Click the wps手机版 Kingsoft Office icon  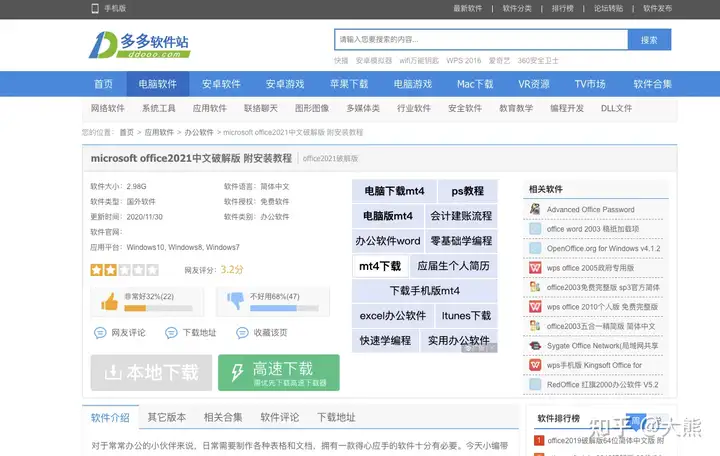[535, 365]
